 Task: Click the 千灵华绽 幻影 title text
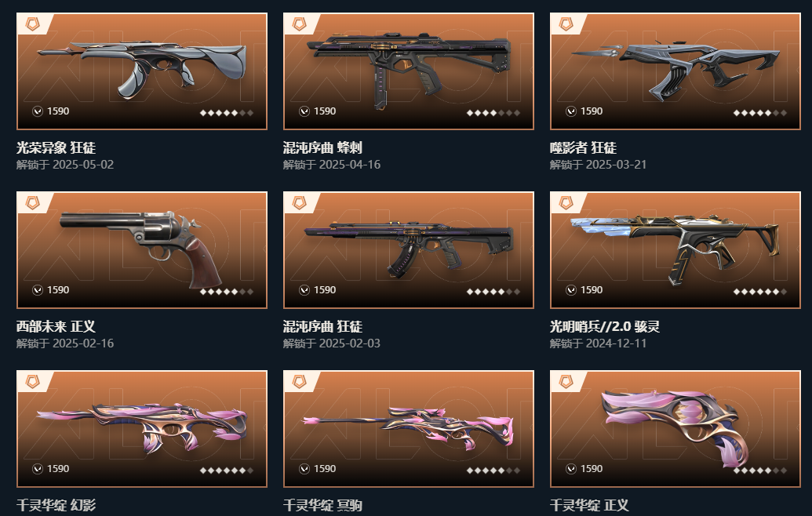56,505
